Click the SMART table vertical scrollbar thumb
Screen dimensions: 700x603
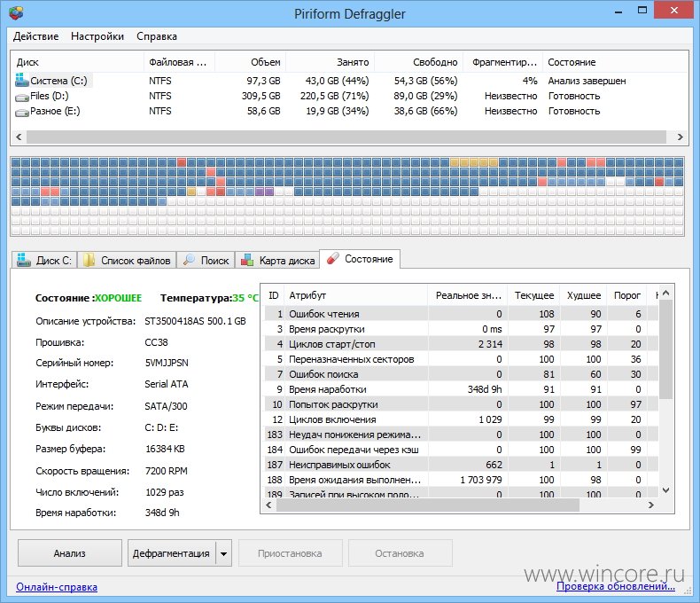(665, 349)
